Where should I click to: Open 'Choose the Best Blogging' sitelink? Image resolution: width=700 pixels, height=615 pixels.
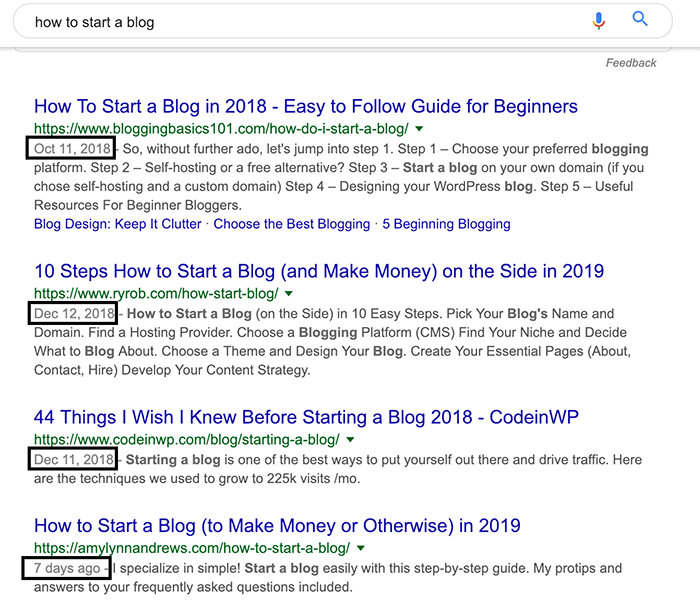coord(292,224)
